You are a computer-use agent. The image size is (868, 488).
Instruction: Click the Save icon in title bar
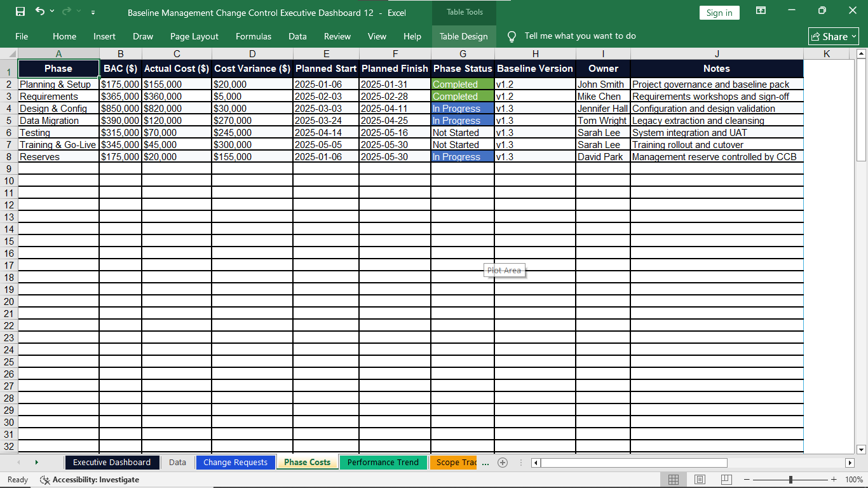point(20,12)
